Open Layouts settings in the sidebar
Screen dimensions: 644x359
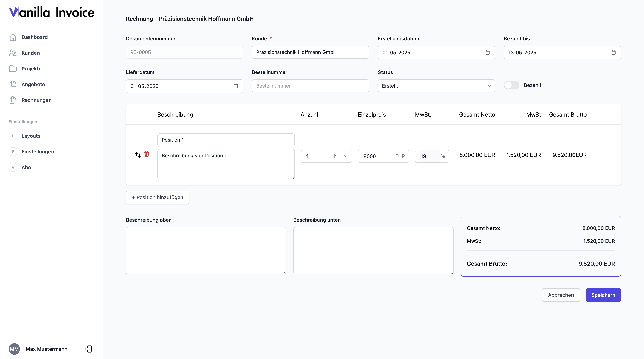click(31, 136)
